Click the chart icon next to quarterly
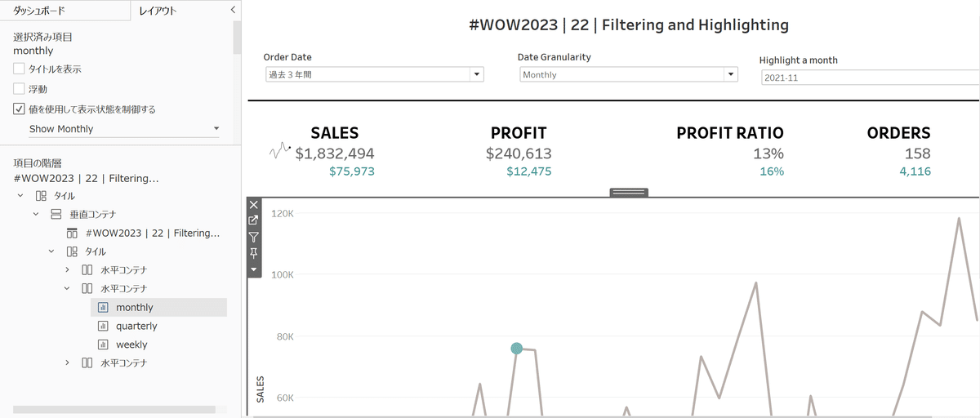The width and height of the screenshot is (980, 418). pos(103,326)
